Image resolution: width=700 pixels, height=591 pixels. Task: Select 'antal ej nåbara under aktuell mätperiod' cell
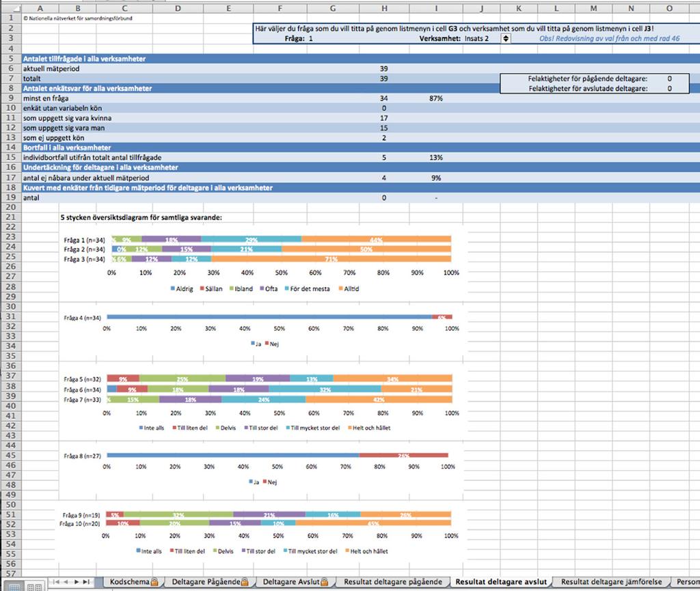coord(86,178)
